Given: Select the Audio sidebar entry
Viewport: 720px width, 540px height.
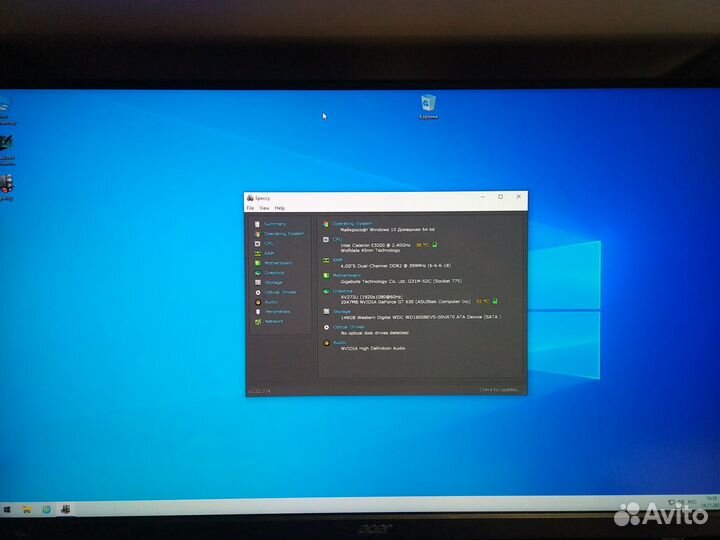Looking at the screenshot, I should coord(271,302).
